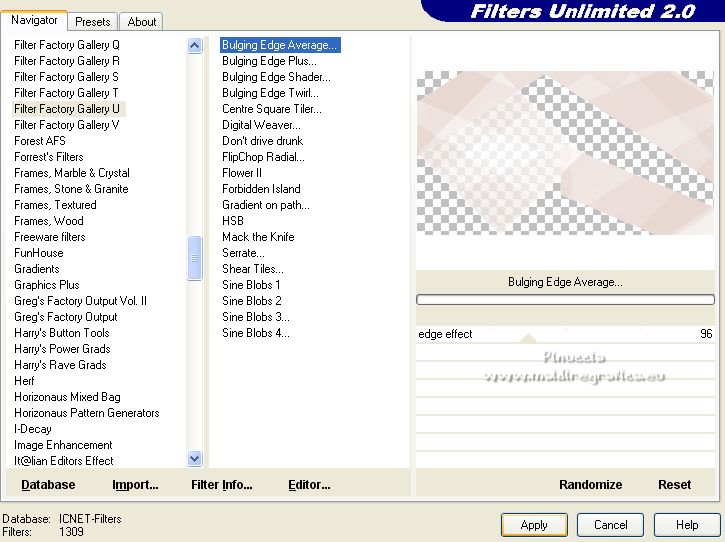Choose Bulging Edge Twirl... filter
Viewport: 725px width, 542px height.
(270, 93)
